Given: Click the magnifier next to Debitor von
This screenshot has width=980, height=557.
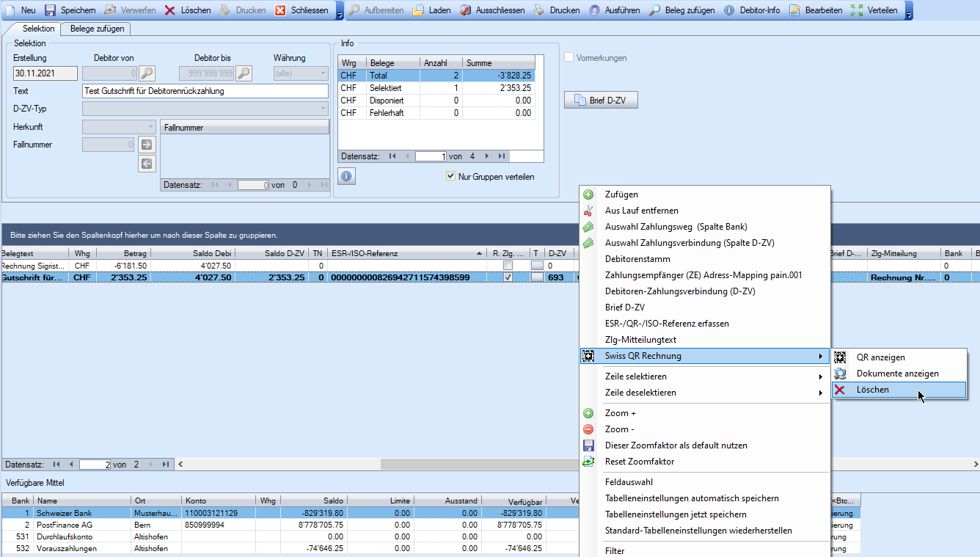Looking at the screenshot, I should (147, 73).
